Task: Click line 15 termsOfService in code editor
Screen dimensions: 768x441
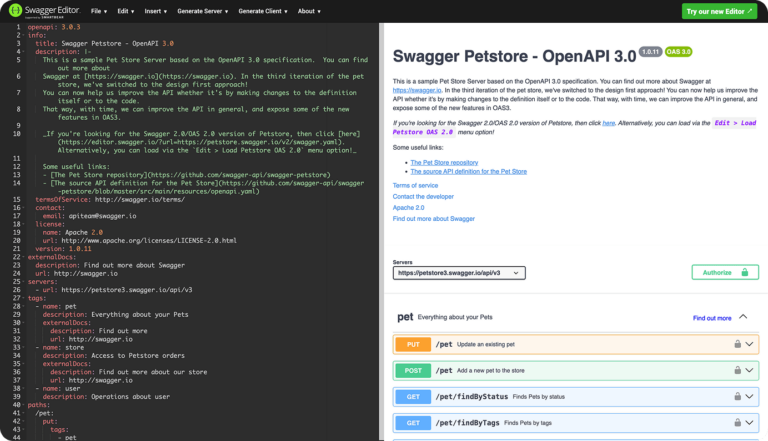Action: point(95,199)
